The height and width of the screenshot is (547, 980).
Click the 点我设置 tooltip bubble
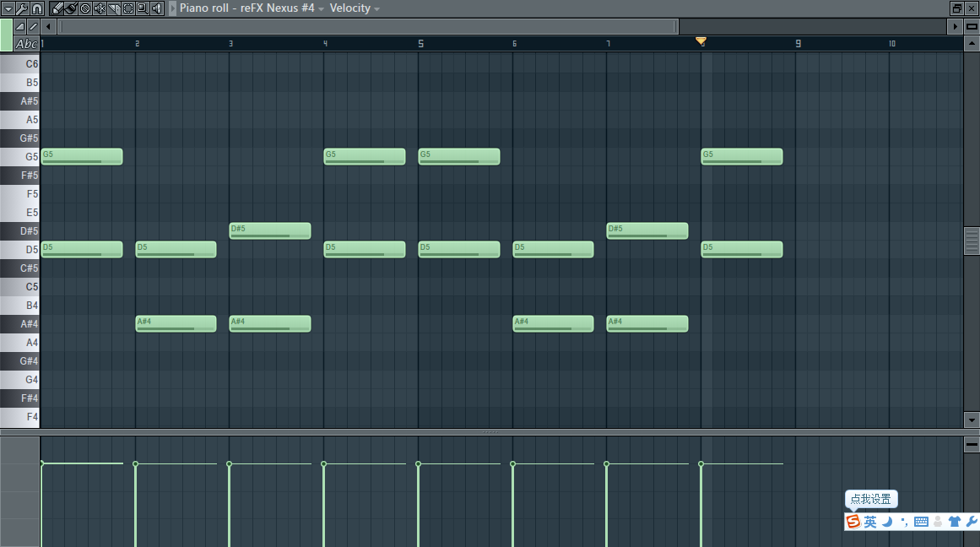871,499
